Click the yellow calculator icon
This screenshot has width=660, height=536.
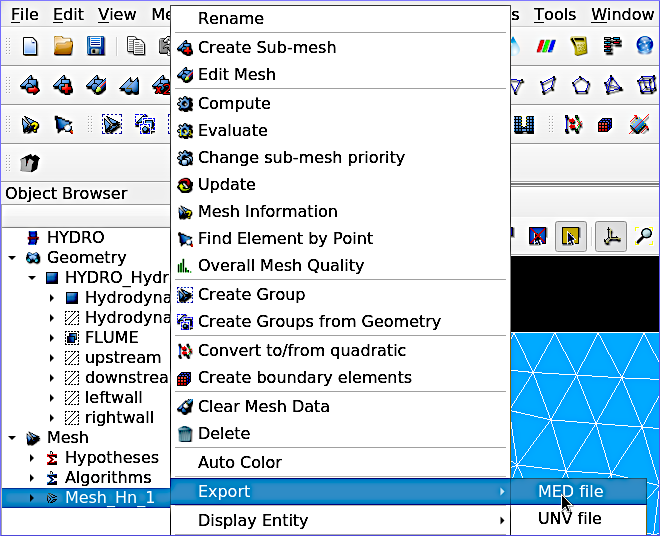(579, 45)
